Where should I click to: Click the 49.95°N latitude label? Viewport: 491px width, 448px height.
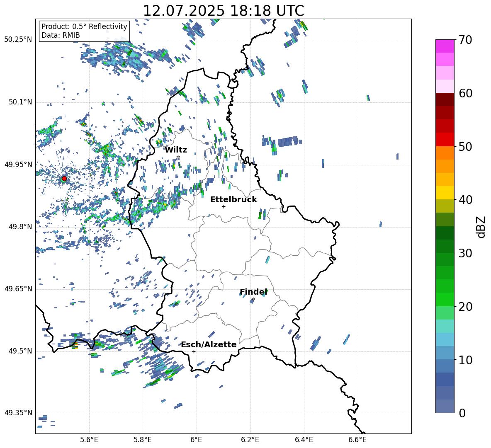[18, 164]
